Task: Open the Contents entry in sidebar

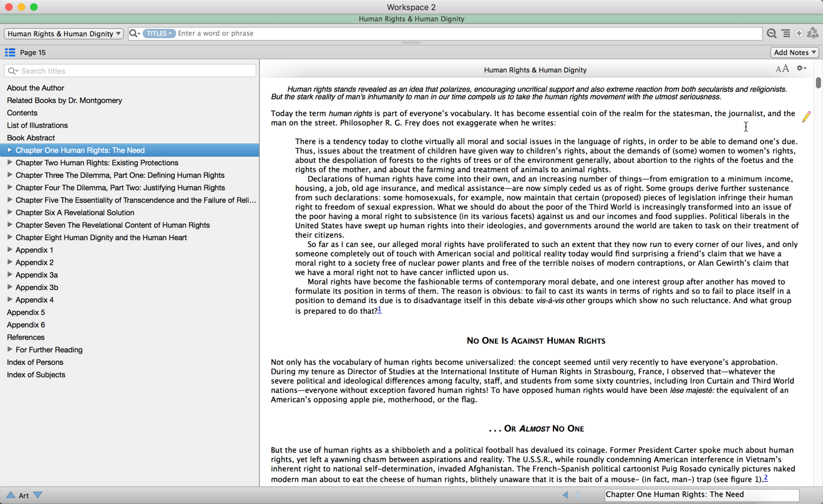Action: coord(22,113)
